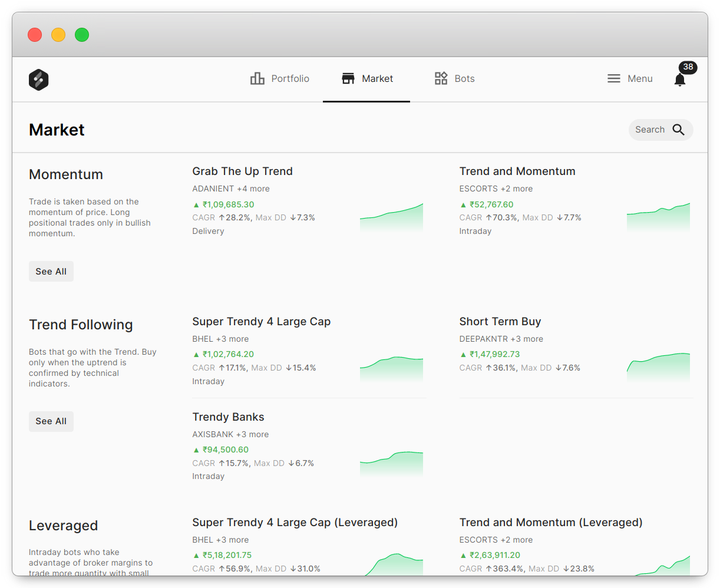This screenshot has width=720, height=588.
Task: Open the Grab The Up Trend bot
Action: coord(242,171)
